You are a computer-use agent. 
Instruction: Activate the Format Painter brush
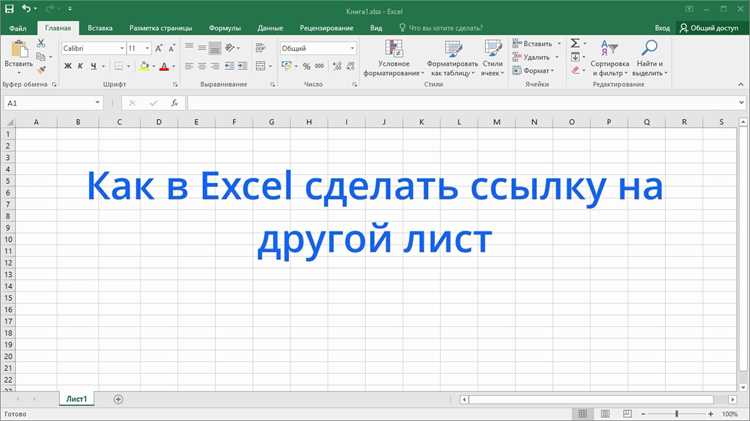click(x=41, y=70)
